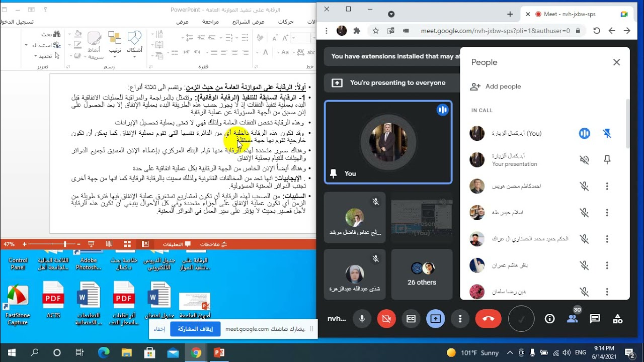This screenshot has width=644, height=362.
Task: Close the Meet browser tab
Action: [x=527, y=14]
